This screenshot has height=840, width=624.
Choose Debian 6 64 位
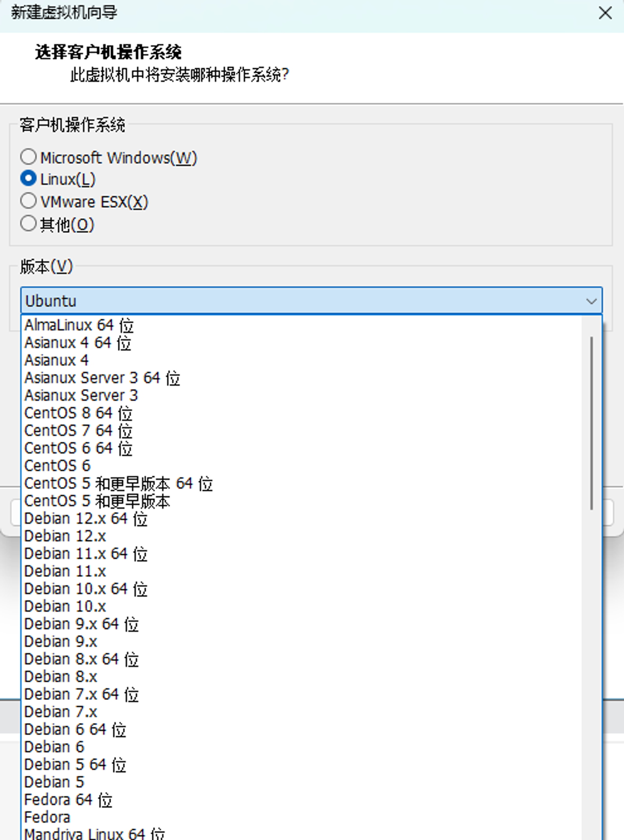click(301, 730)
